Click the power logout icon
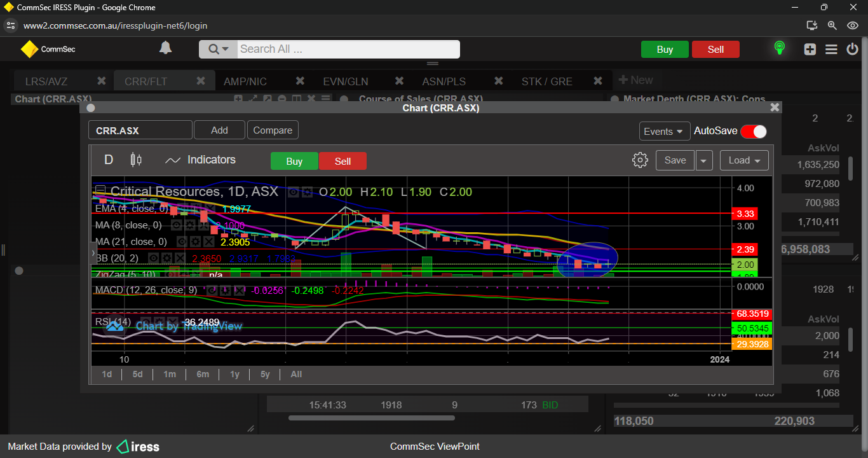 click(853, 49)
